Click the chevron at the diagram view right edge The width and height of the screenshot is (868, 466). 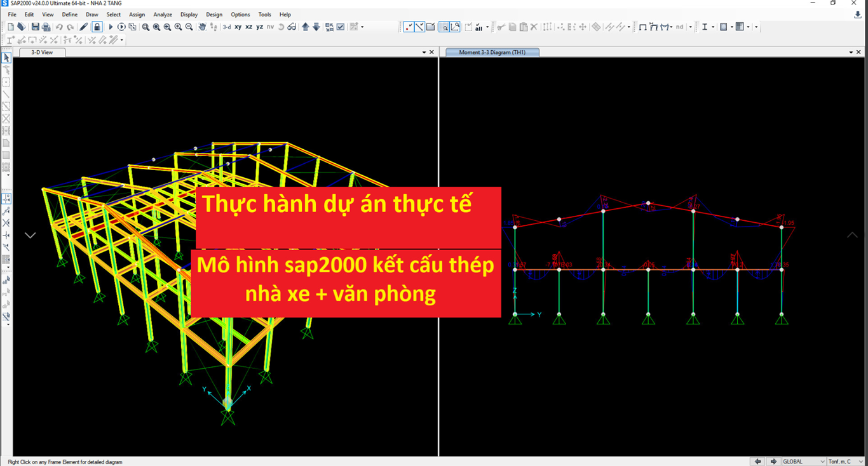(x=852, y=235)
